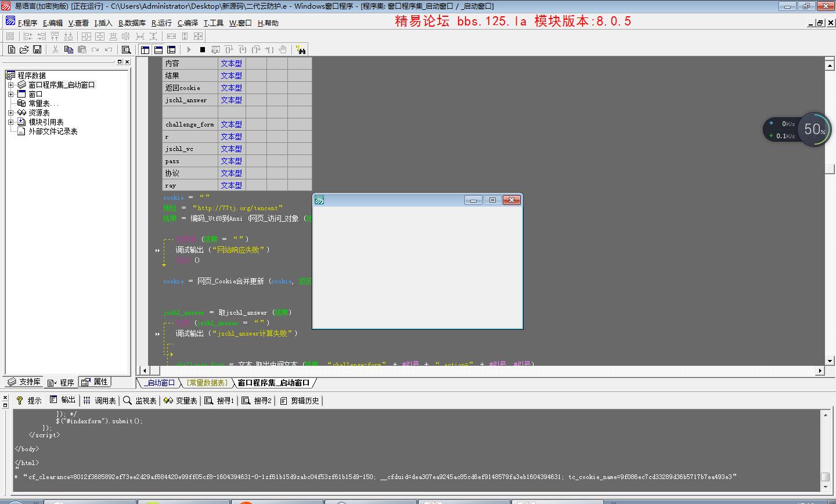Click the align left edges icon

click(x=28, y=36)
